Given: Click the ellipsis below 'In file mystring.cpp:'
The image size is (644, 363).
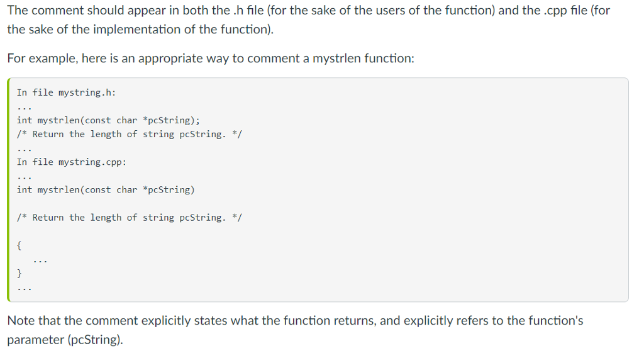Looking at the screenshot, I should tap(25, 177).
